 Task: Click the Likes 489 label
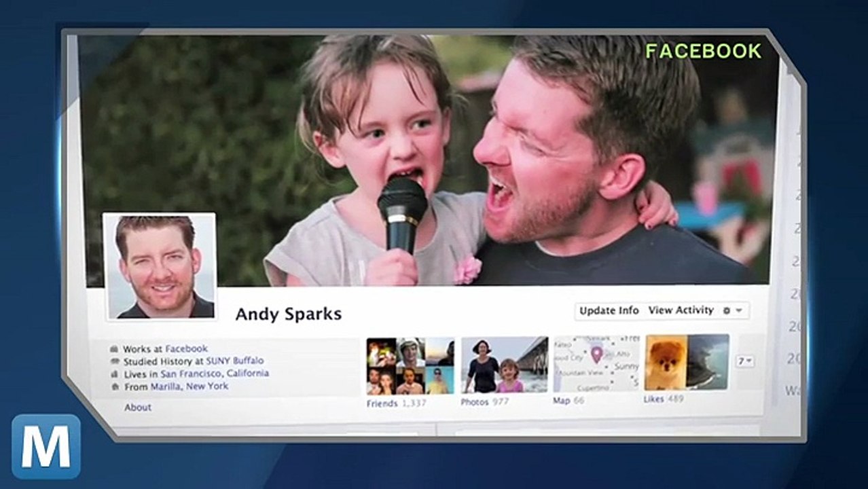(664, 399)
